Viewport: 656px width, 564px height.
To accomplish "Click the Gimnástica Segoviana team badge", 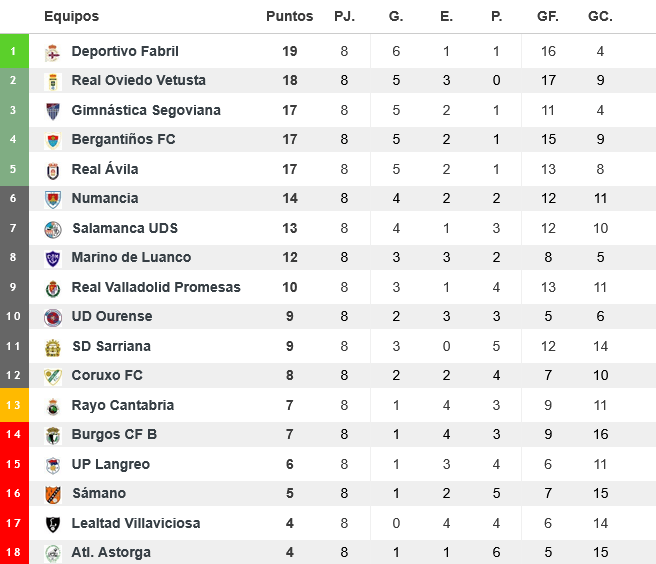I will [53, 111].
